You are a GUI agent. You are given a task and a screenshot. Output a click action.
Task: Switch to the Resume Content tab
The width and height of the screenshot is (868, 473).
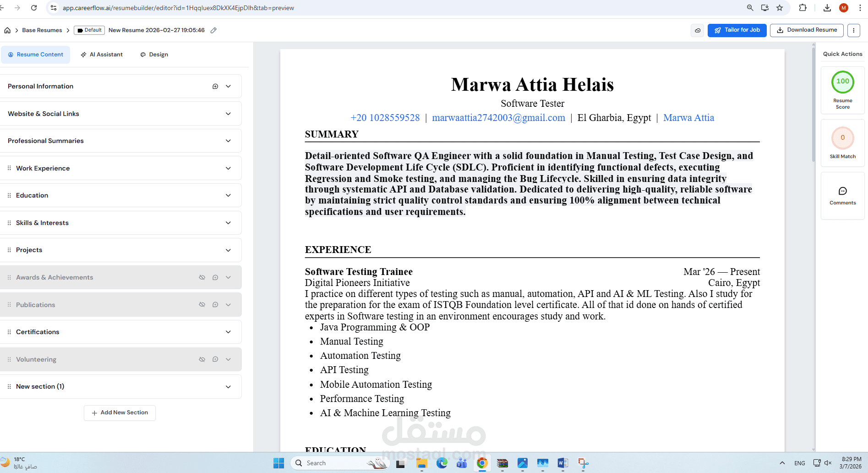pos(36,55)
